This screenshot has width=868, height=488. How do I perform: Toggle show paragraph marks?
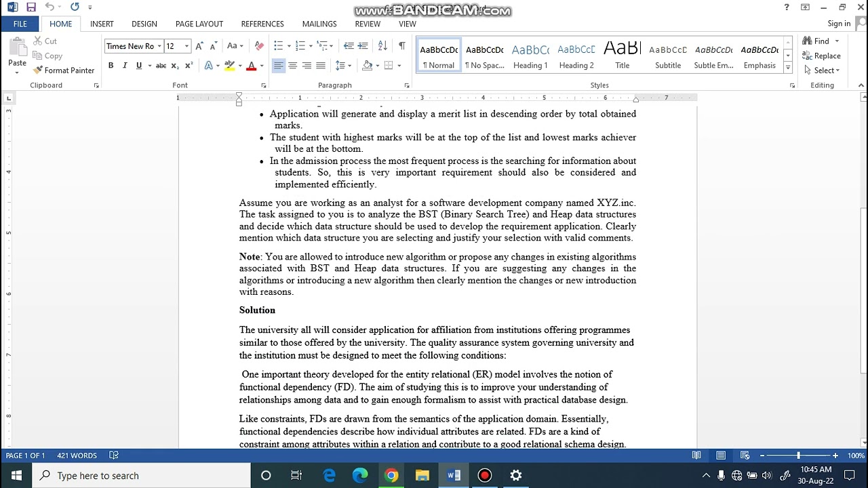(402, 46)
